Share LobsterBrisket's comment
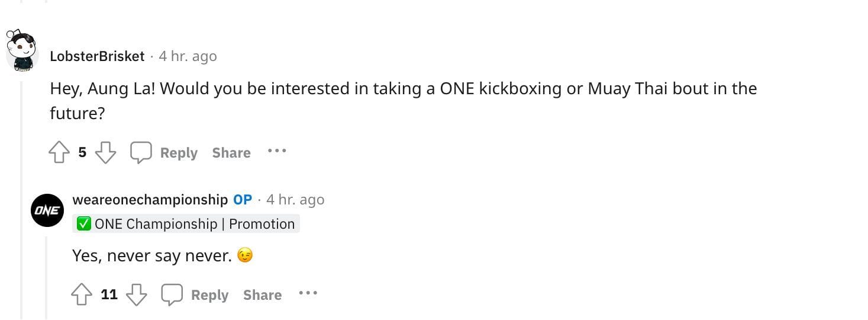This screenshot has height=320, width=868. click(x=231, y=153)
